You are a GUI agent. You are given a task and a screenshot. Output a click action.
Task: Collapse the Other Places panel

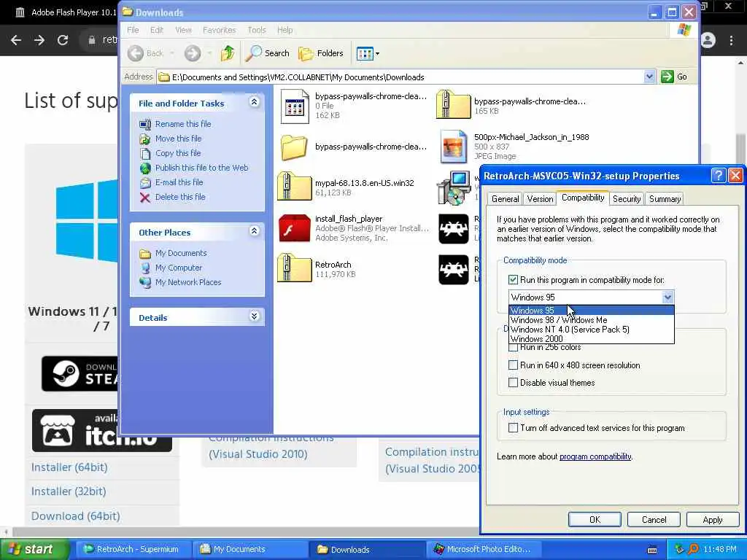pos(254,231)
